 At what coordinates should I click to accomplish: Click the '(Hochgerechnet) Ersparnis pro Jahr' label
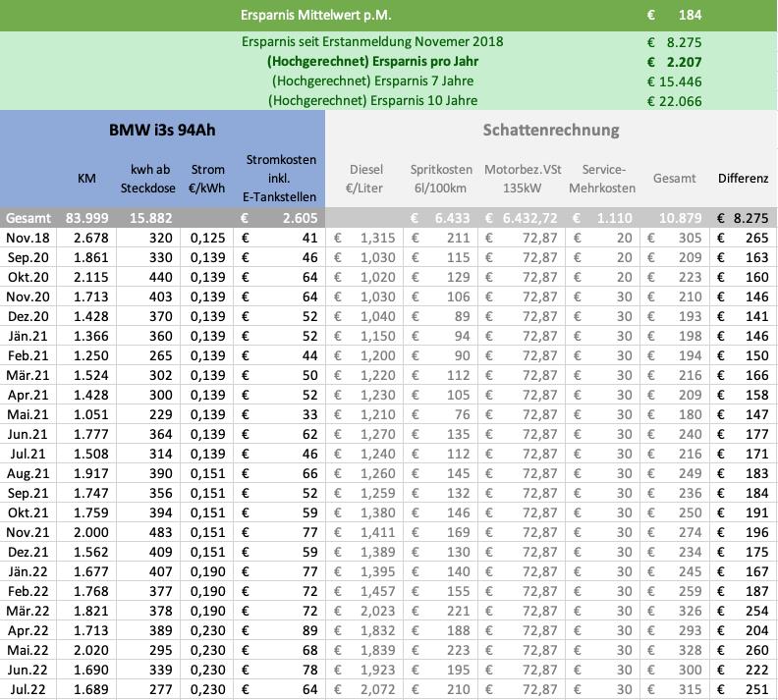(x=372, y=62)
